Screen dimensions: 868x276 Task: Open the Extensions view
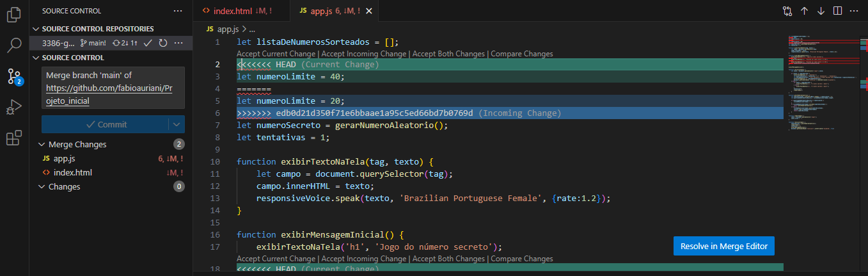[14, 138]
